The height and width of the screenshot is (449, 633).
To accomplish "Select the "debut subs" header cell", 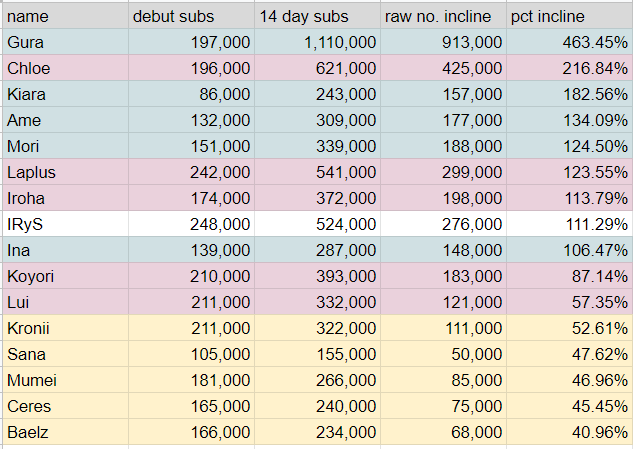I will coord(191,16).
